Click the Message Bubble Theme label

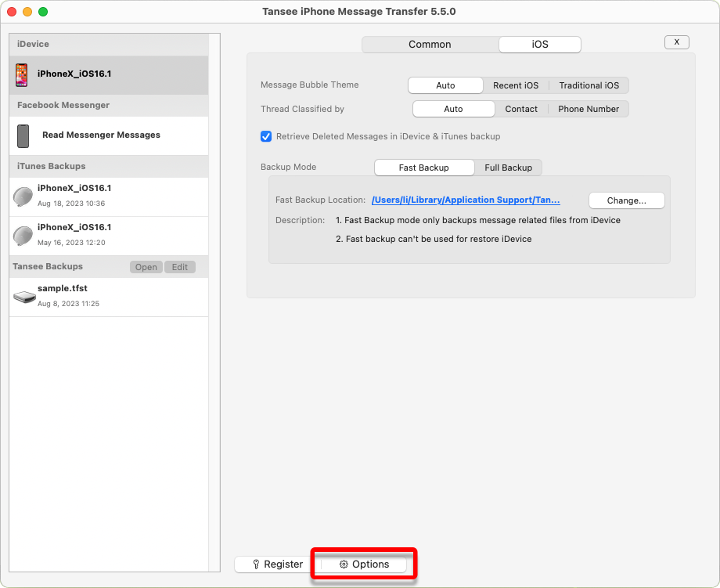tap(309, 85)
